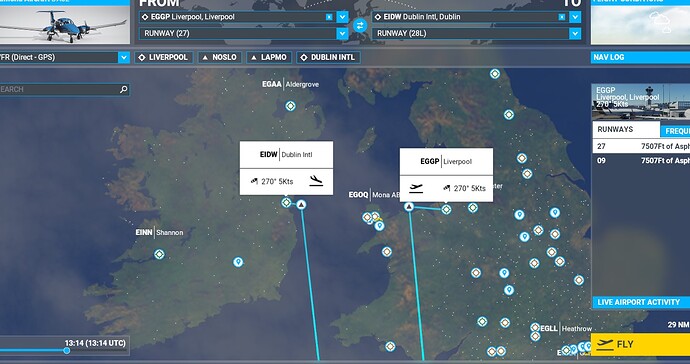The width and height of the screenshot is (690, 364).
Task: Select runway 27 row in airport panel
Action: pos(641,146)
